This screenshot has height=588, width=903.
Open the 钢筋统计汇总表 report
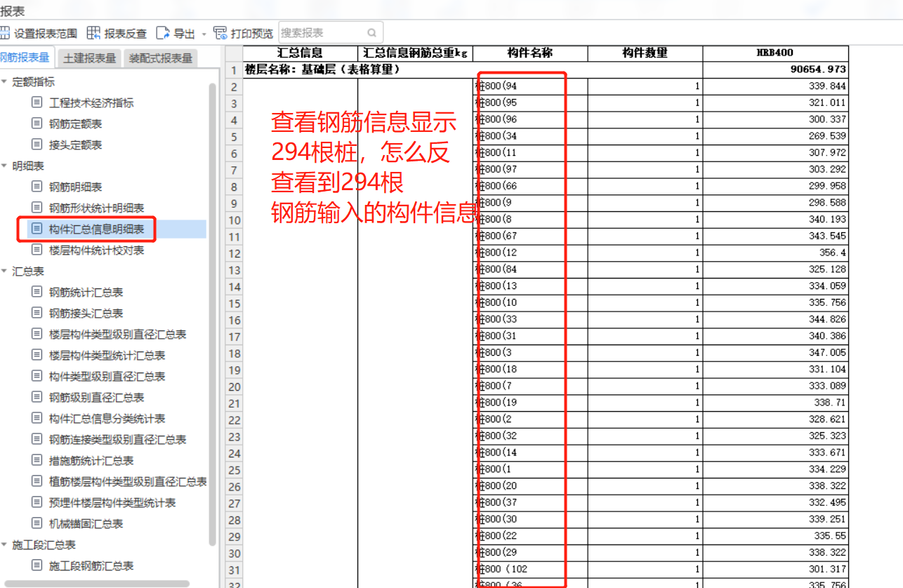click(x=86, y=293)
